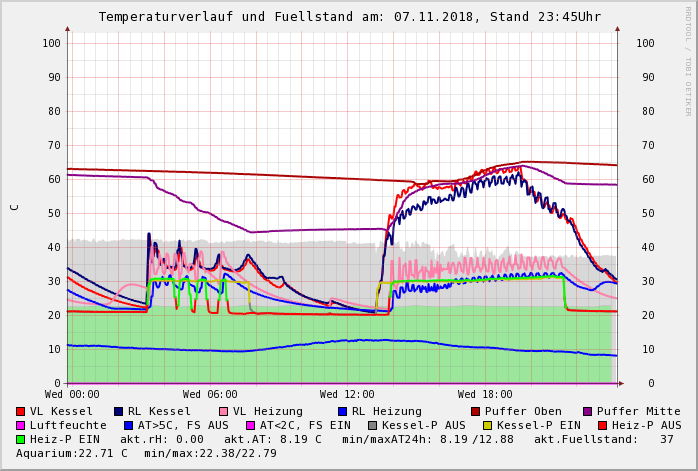Click the magenta Luftfeuchte legend swatch
Viewport: 698px width, 471px height.
(21, 425)
